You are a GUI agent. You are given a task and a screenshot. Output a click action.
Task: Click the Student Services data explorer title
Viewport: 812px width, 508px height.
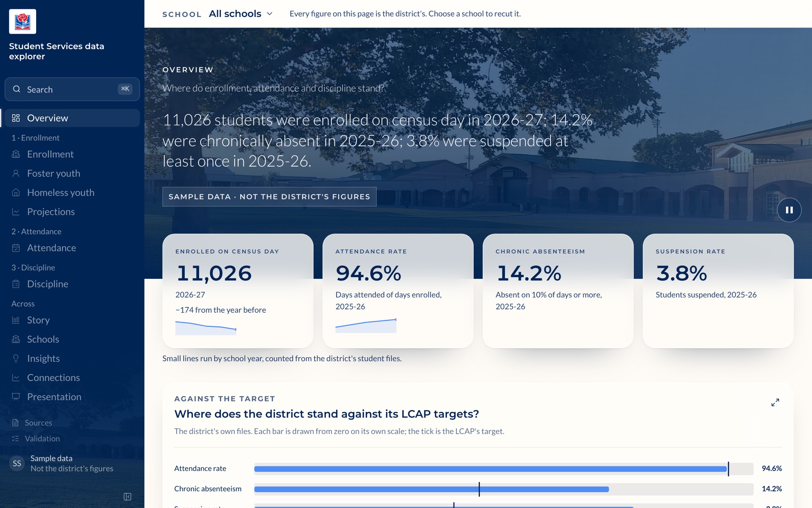(56, 51)
